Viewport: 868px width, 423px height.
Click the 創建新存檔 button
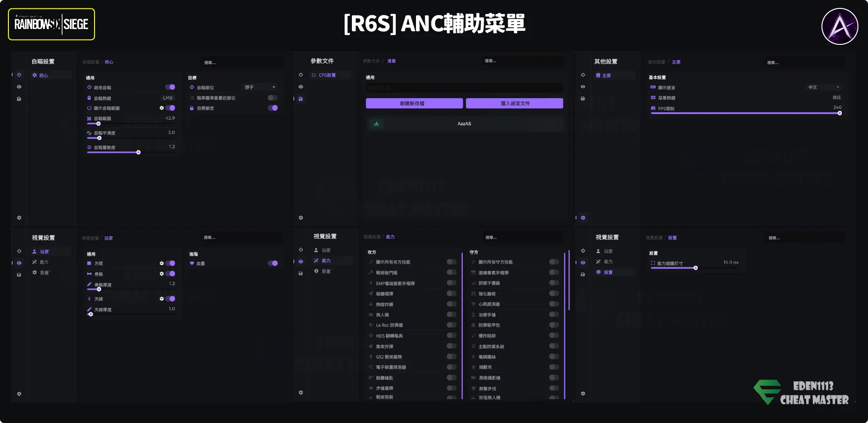(414, 103)
